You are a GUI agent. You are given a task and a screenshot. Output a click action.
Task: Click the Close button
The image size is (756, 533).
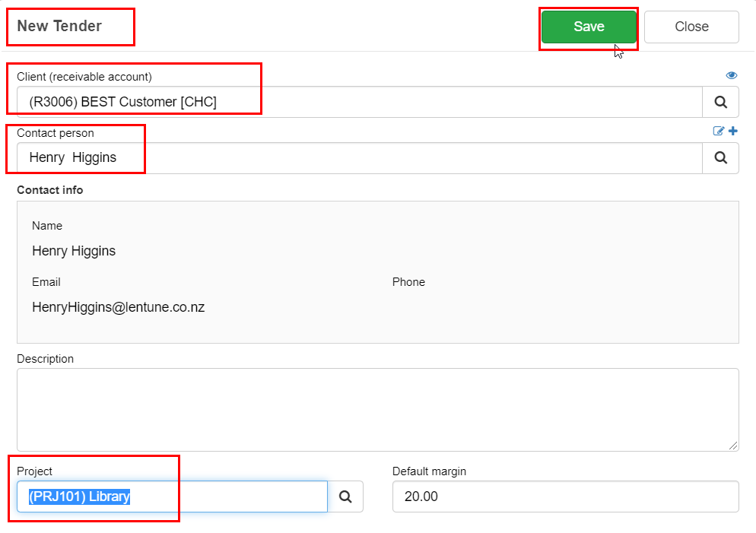coord(691,27)
